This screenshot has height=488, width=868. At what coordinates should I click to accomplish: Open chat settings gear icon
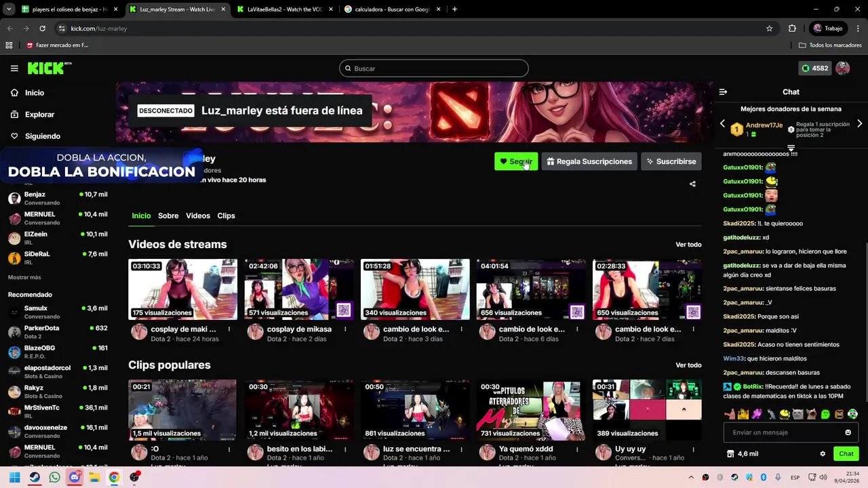point(823,454)
